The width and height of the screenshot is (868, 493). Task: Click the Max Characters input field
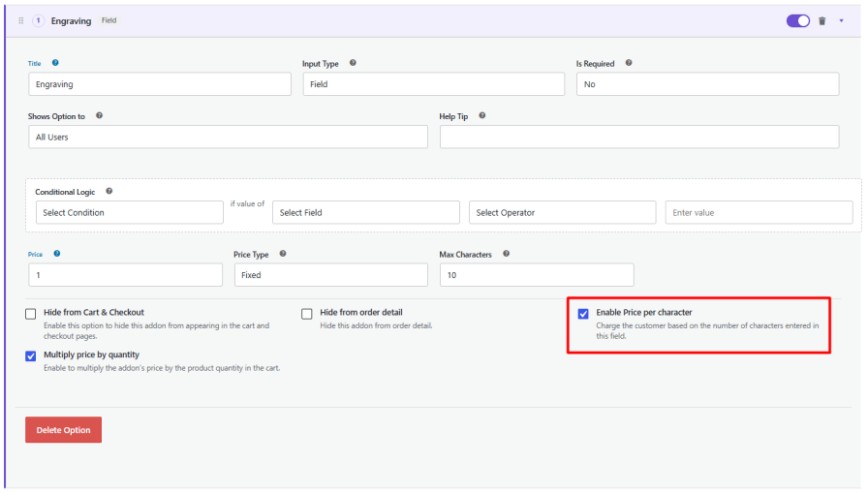pyautogui.click(x=537, y=275)
